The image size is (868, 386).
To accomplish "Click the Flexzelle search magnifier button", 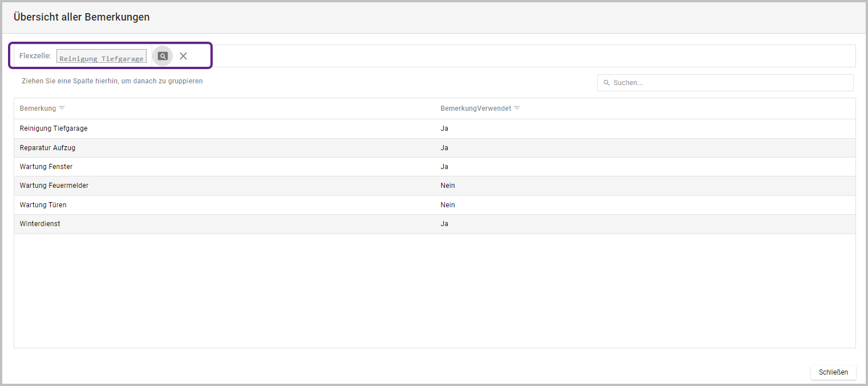I will coord(163,56).
